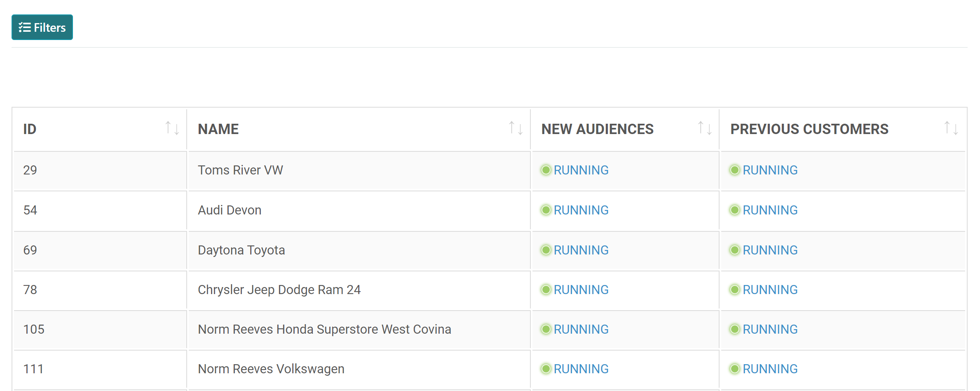The width and height of the screenshot is (980, 391).
Task: Sort table by NAME column arrows
Action: click(x=516, y=128)
